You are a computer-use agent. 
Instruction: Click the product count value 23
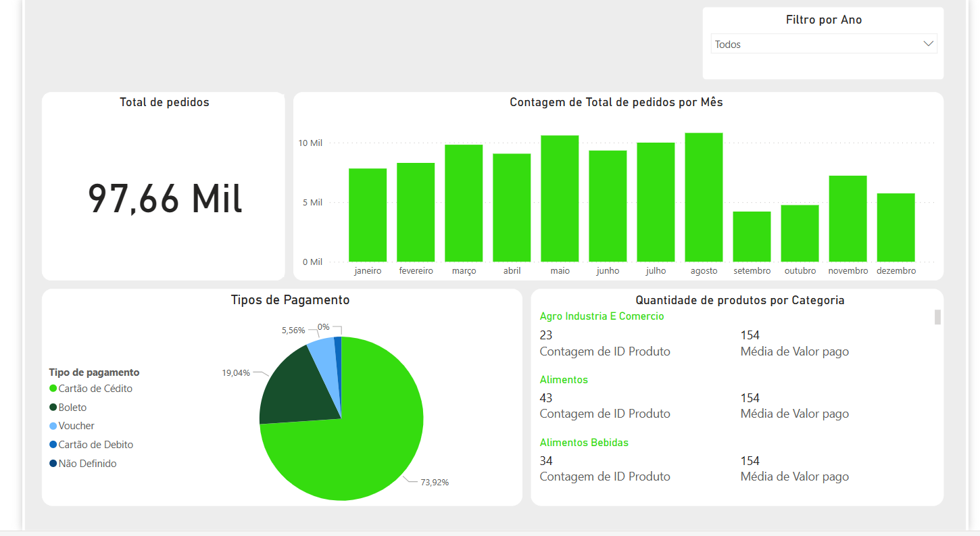(546, 335)
